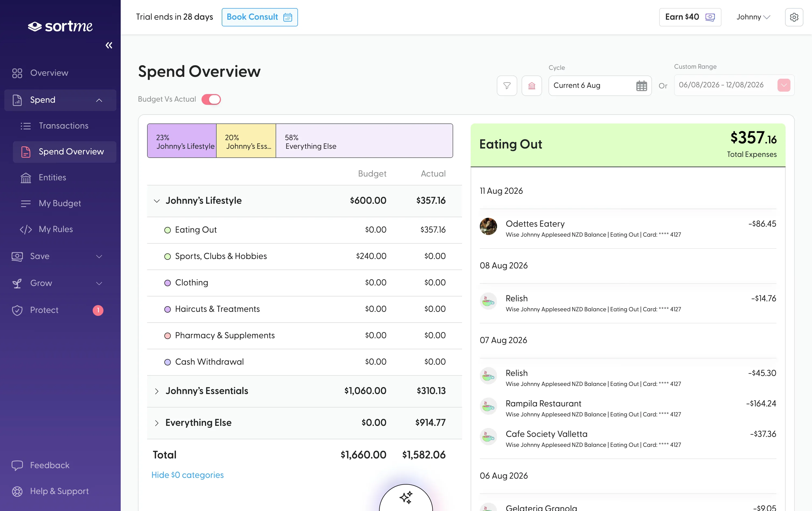The width and height of the screenshot is (812, 511).
Task: Open the Custom Range dropdown arrow
Action: point(784,85)
